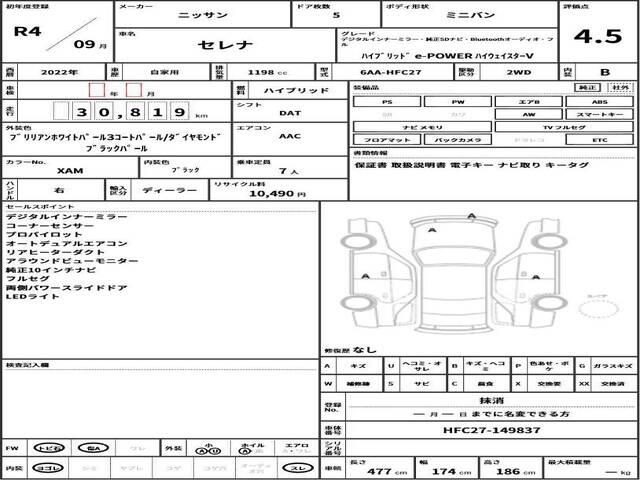Click the interior grade B
Image resolution: width=640 pixels, height=480 pixels.
coord(605,73)
